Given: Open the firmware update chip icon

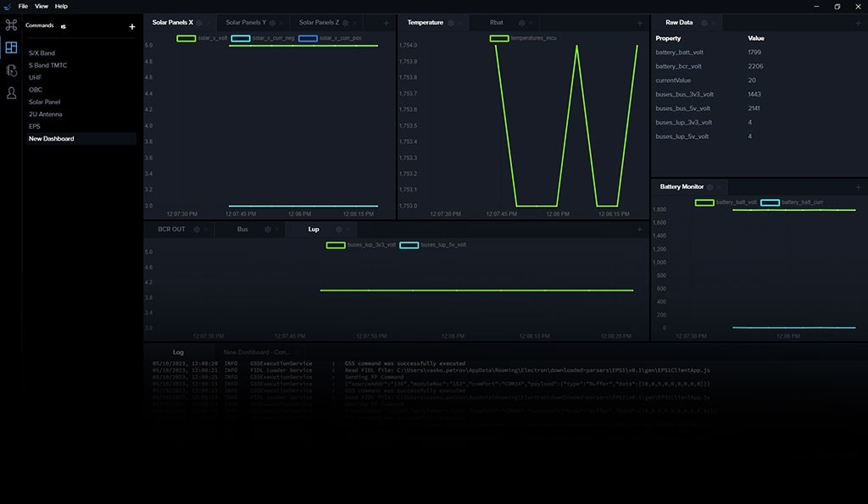Looking at the screenshot, I should tap(11, 70).
